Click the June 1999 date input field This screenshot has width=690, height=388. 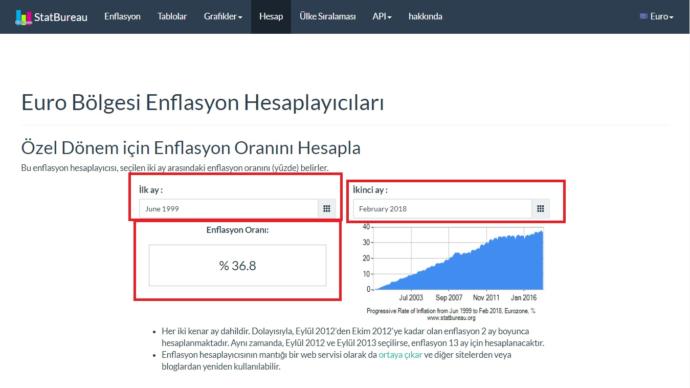(228, 209)
